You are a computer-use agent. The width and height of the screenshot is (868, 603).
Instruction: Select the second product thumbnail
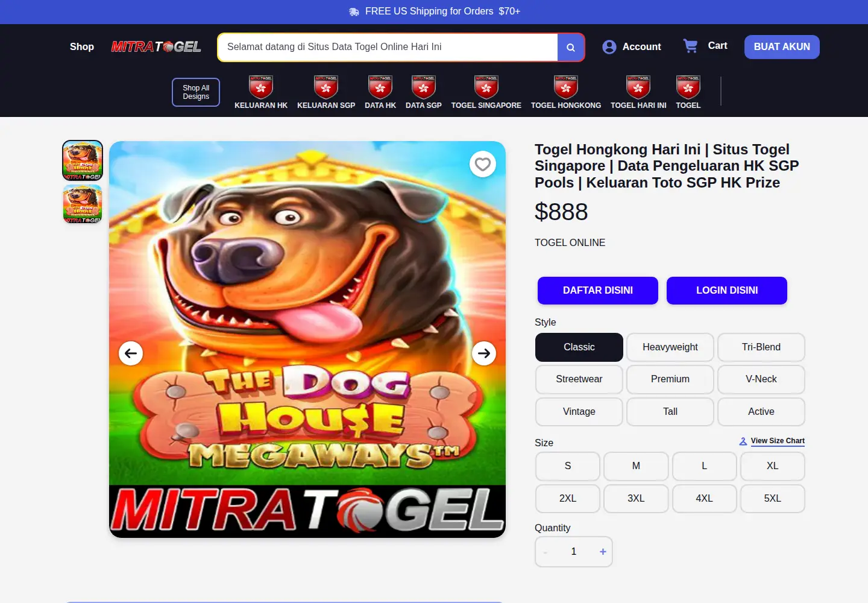coord(83,204)
